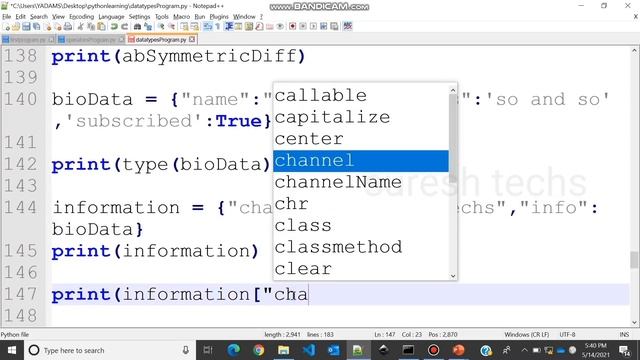Image resolution: width=640 pixels, height=360 pixels.
Task: Toggle the Document Map panel icon
Action: pos(249,27)
